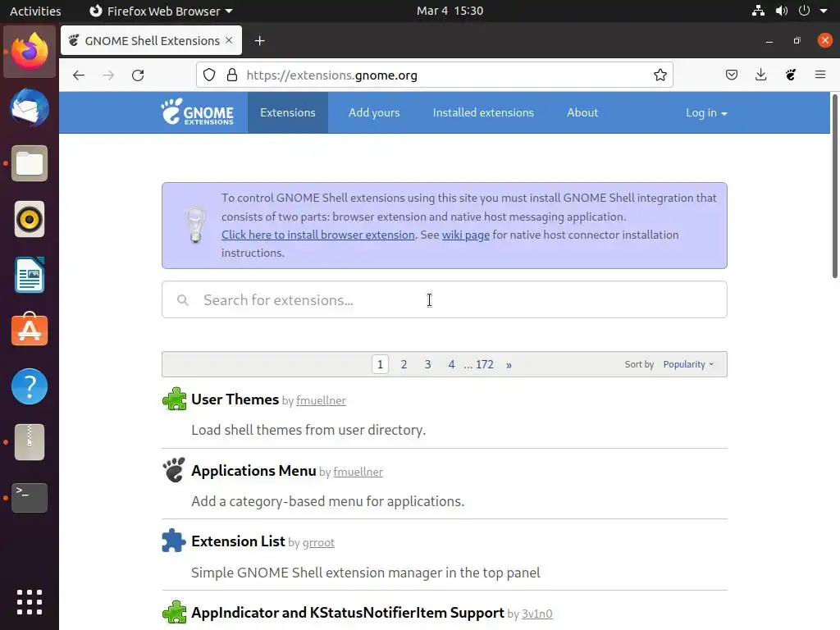
Task: Go to next page with » arrow
Action: pos(509,365)
